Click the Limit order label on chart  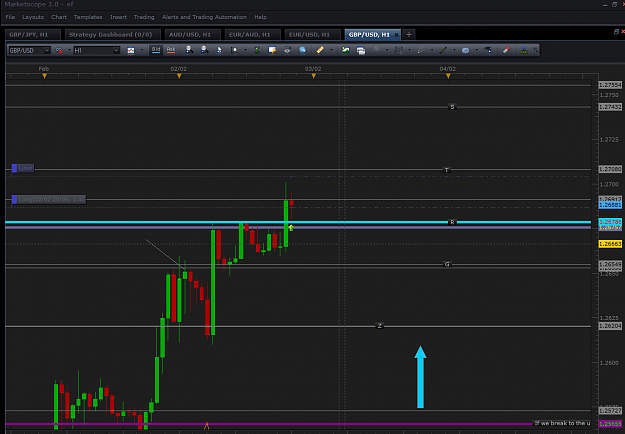click(x=23, y=168)
